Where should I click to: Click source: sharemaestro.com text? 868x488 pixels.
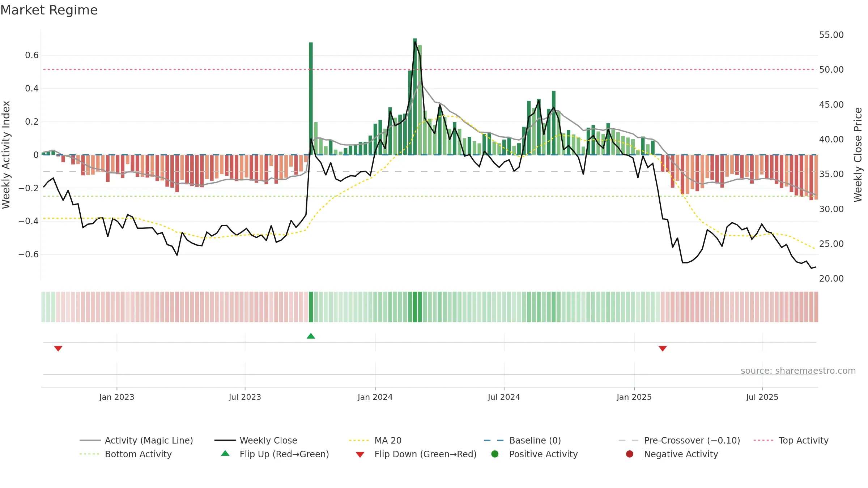(798, 371)
